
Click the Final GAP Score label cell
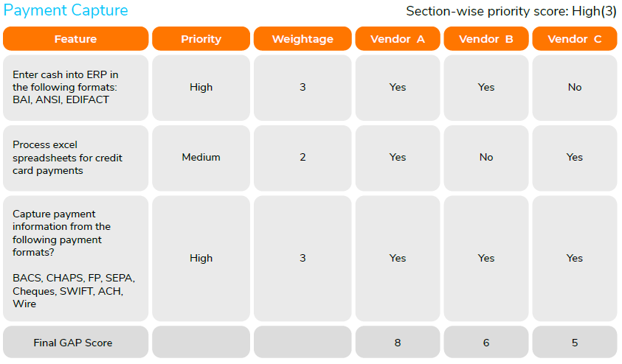75,343
